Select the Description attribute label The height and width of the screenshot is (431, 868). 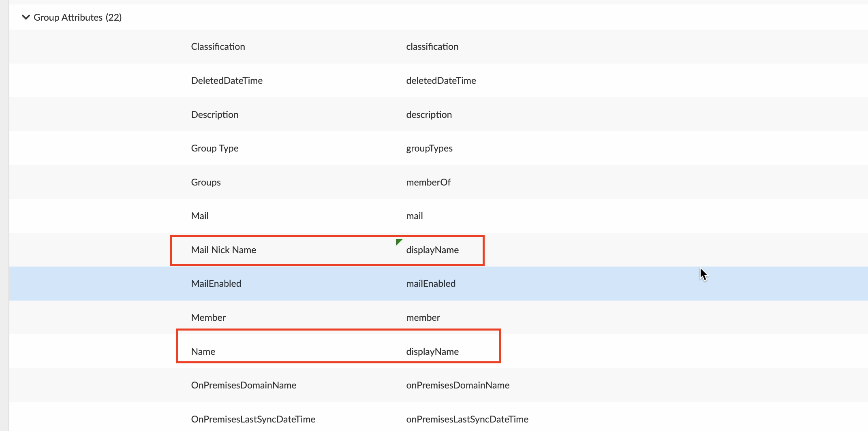pyautogui.click(x=214, y=115)
